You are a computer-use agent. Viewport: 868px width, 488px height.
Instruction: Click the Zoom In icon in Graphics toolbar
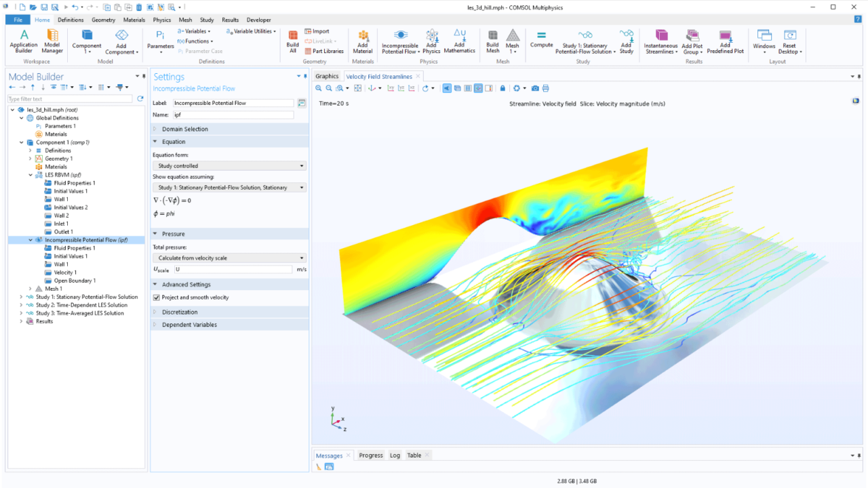point(319,88)
